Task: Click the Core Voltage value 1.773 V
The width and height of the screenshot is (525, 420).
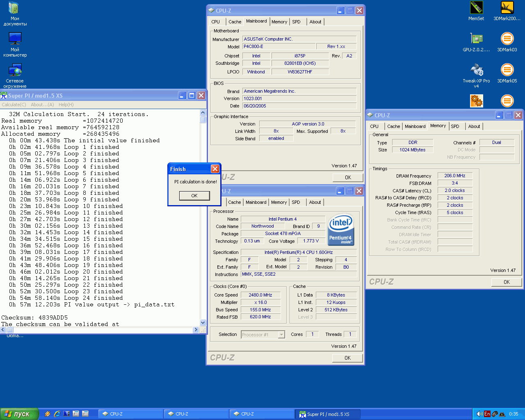Action: 310,241
